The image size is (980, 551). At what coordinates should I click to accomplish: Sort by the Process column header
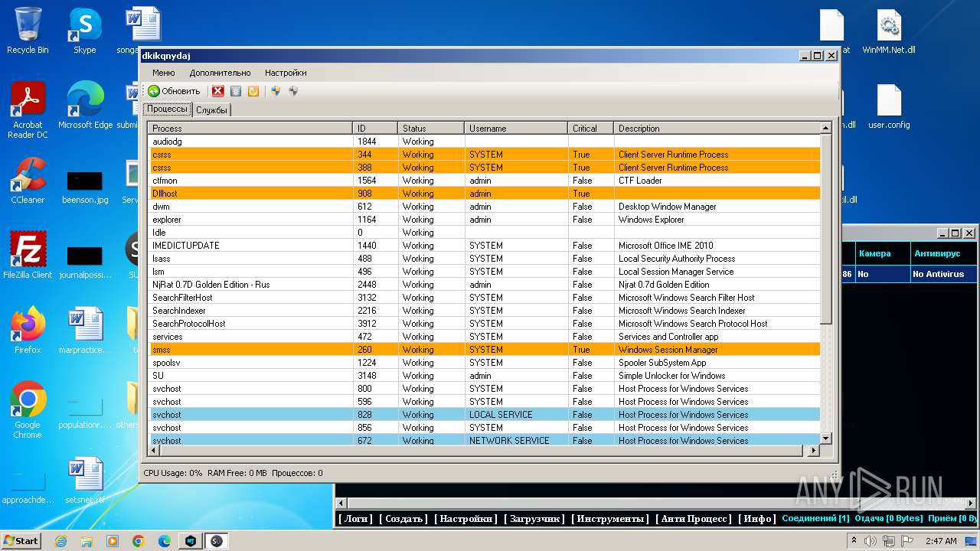click(x=250, y=129)
